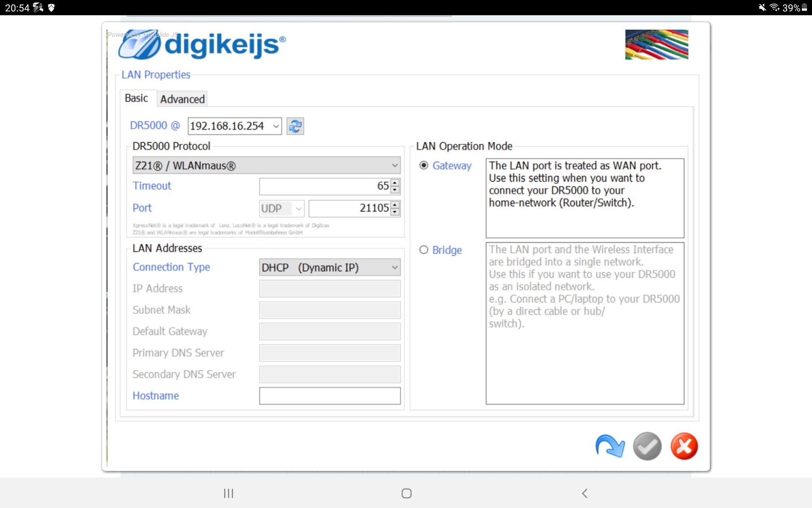812x508 pixels.
Task: Click the Connection Type label
Action: tap(171, 267)
